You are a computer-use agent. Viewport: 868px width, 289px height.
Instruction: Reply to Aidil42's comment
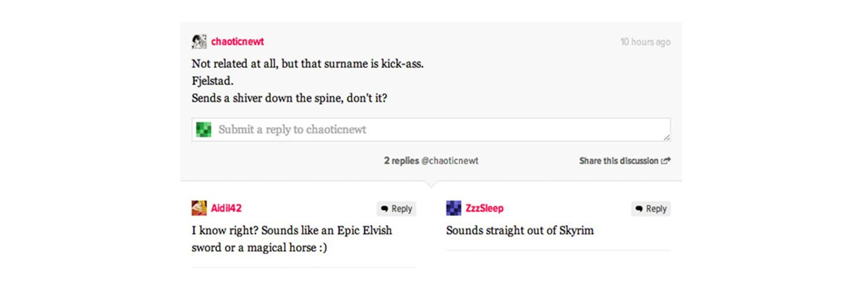tap(396, 209)
